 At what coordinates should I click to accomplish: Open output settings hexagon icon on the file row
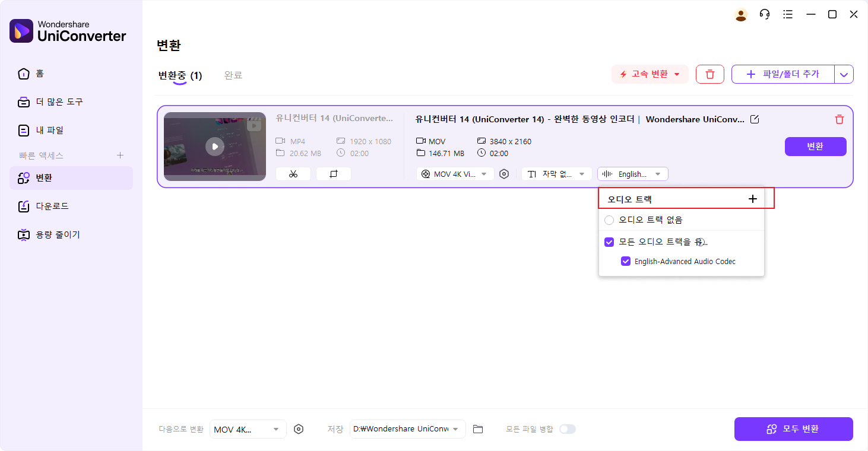click(504, 174)
